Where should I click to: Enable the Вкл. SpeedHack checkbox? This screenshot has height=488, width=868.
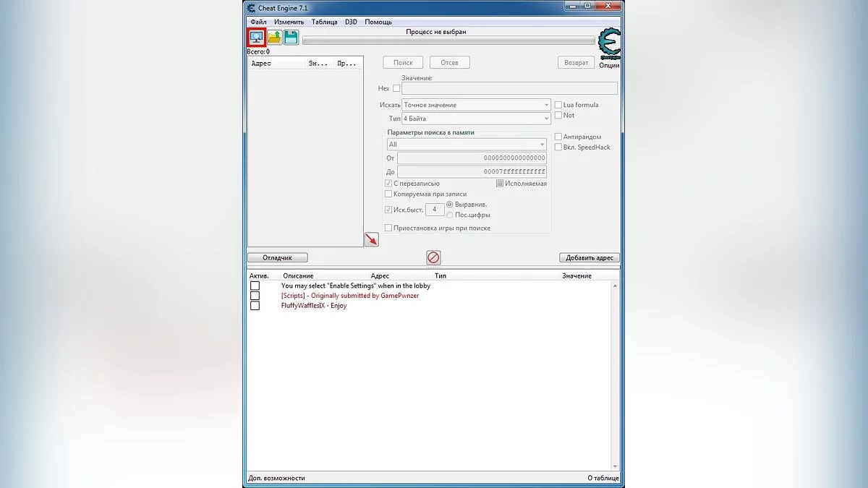coord(558,147)
